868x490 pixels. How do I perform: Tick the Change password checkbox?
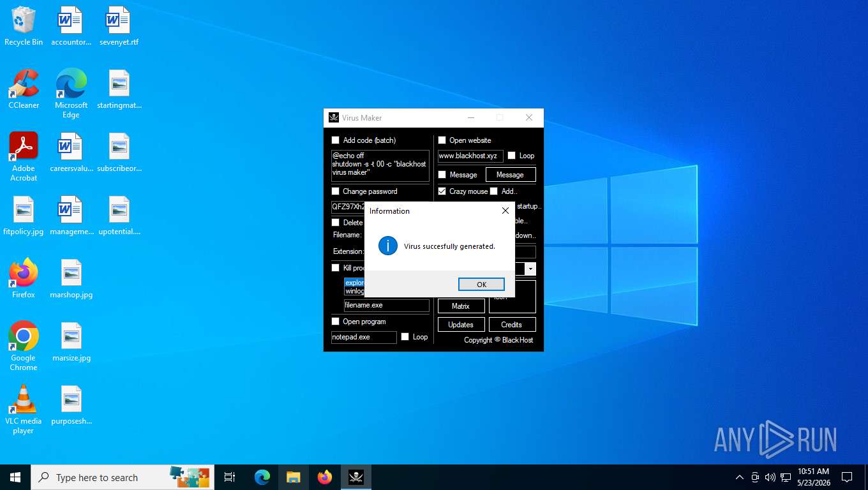[336, 191]
